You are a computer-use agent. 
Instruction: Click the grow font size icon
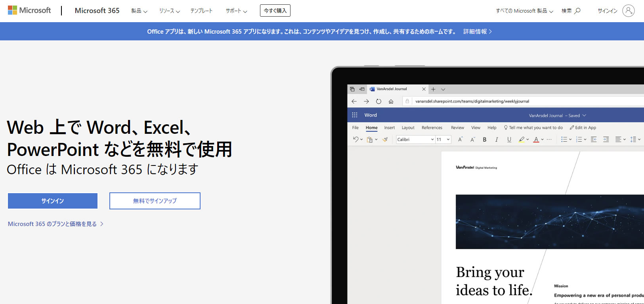460,139
